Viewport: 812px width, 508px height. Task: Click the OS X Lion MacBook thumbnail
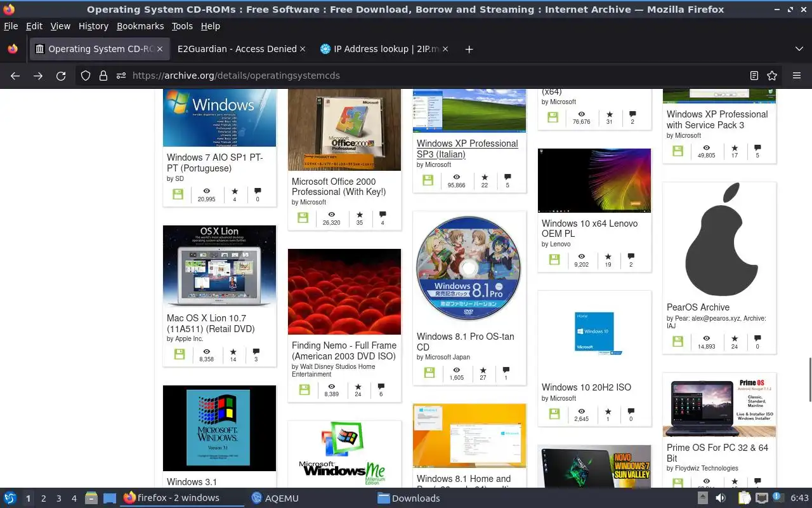click(219, 266)
